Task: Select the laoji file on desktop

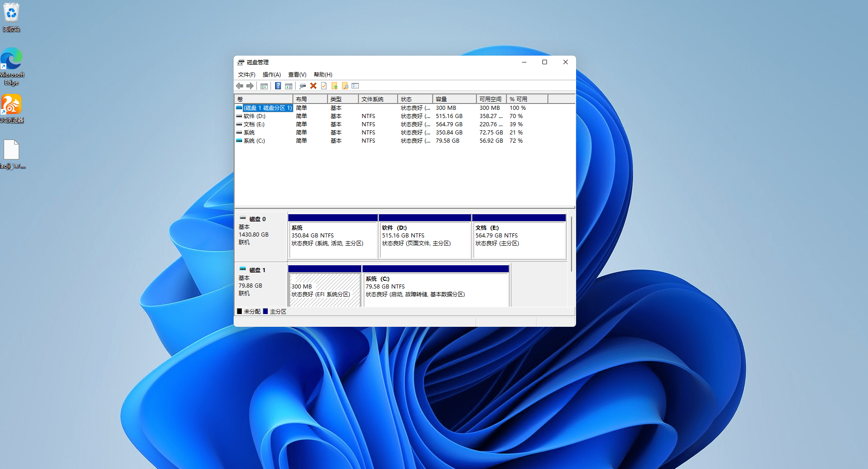Action: (12, 155)
